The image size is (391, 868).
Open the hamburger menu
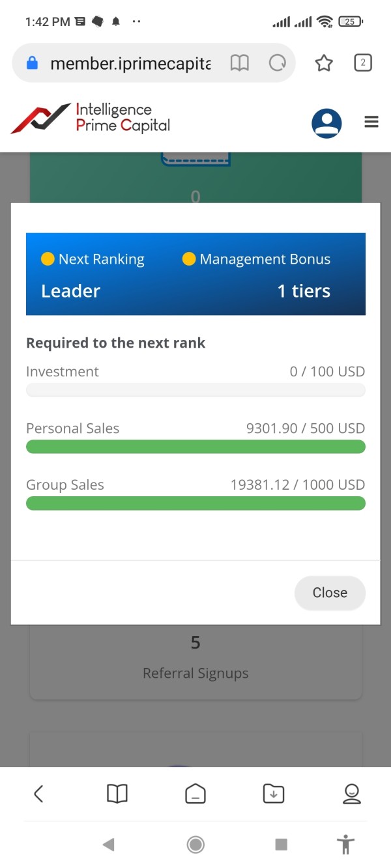371,122
